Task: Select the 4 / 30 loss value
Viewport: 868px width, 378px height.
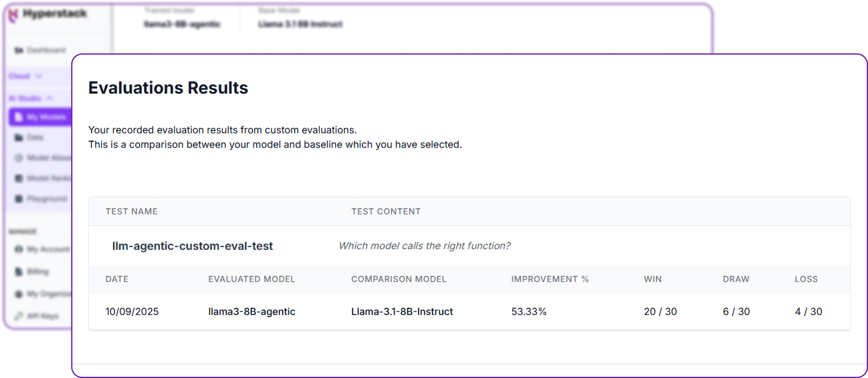Action: point(808,312)
